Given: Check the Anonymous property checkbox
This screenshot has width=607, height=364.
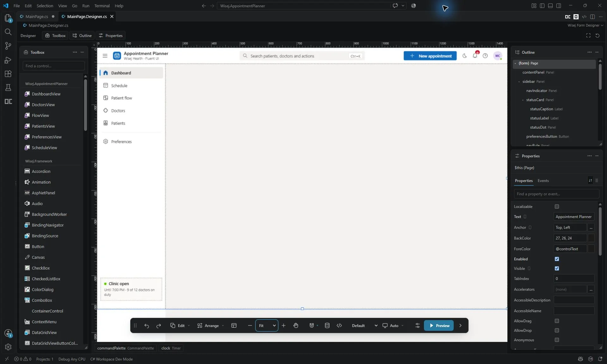Looking at the screenshot, I should coord(557,340).
